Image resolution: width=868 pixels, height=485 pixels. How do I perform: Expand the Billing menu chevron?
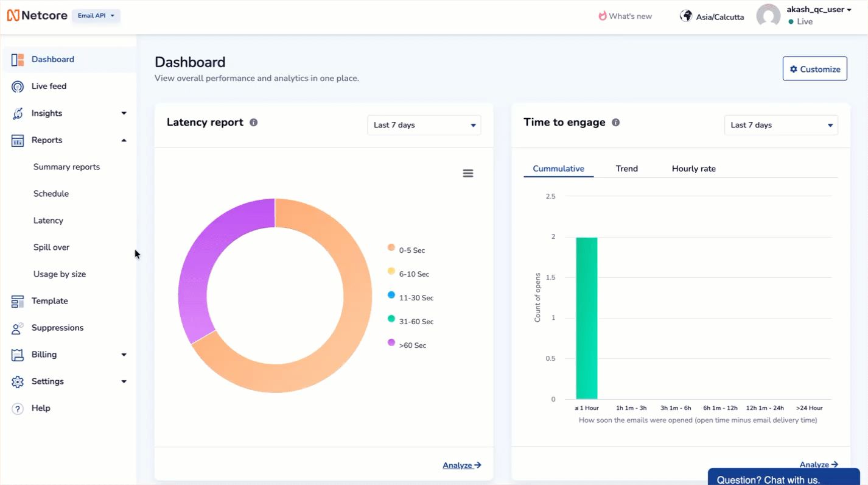click(x=124, y=355)
